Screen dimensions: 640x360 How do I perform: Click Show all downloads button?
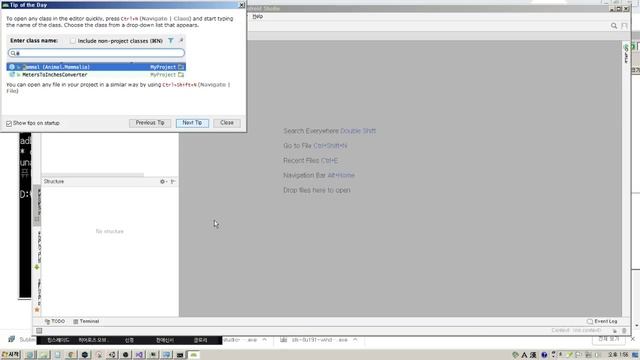click(609, 339)
